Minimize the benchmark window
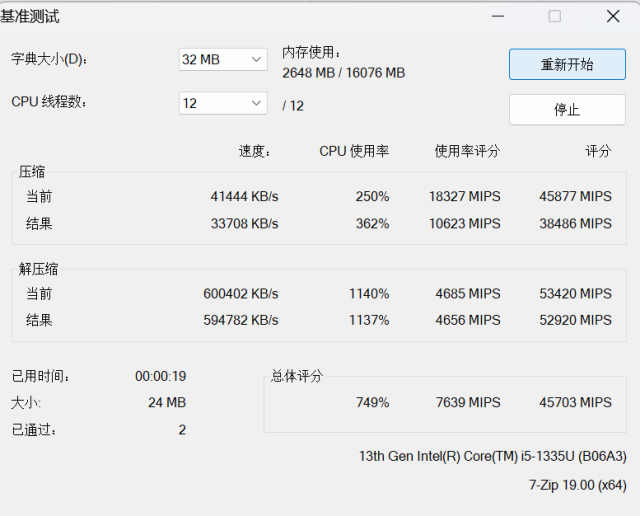Viewport: 640px width, 516px height. tap(496, 16)
